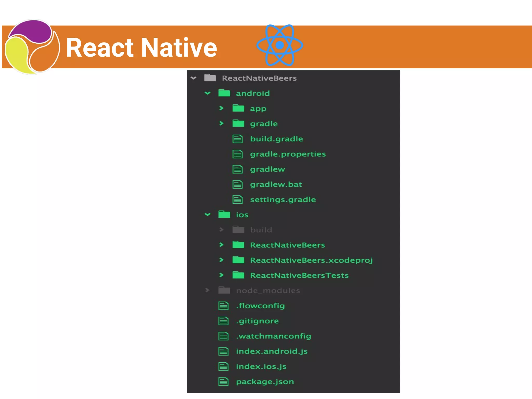This screenshot has height=399, width=532.
Task: Select ReactNativeBeers folder name under ios
Action: pyautogui.click(x=288, y=245)
